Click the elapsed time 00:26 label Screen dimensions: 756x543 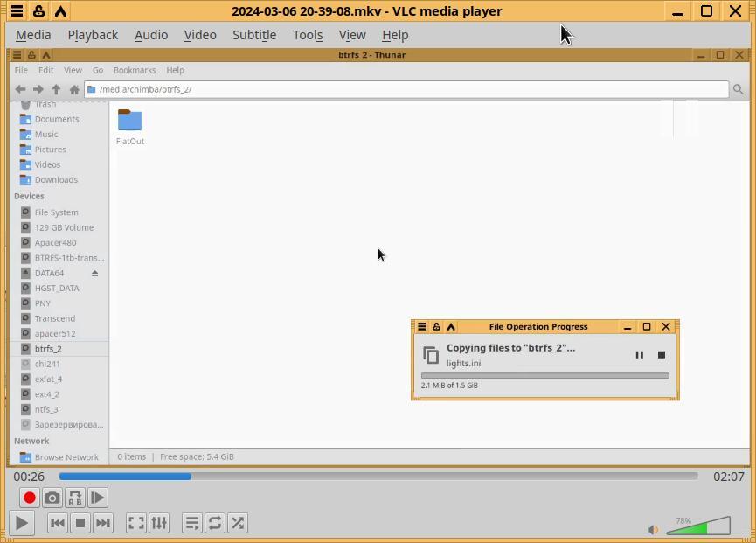(x=29, y=477)
